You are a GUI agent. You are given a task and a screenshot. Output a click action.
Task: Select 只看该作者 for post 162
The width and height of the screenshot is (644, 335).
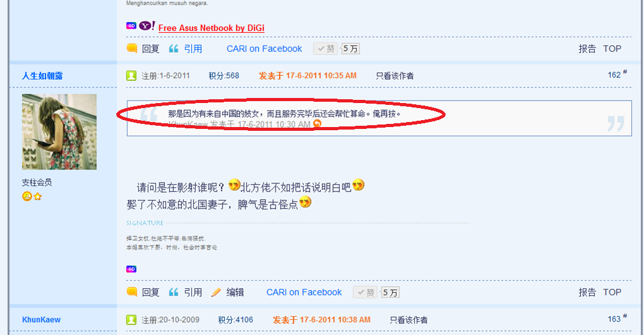click(x=395, y=76)
